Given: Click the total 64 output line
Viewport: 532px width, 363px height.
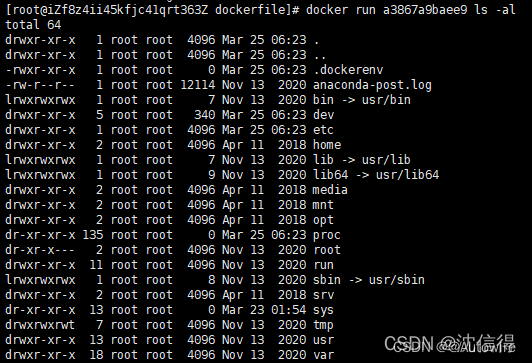Looking at the screenshot, I should click(33, 25).
